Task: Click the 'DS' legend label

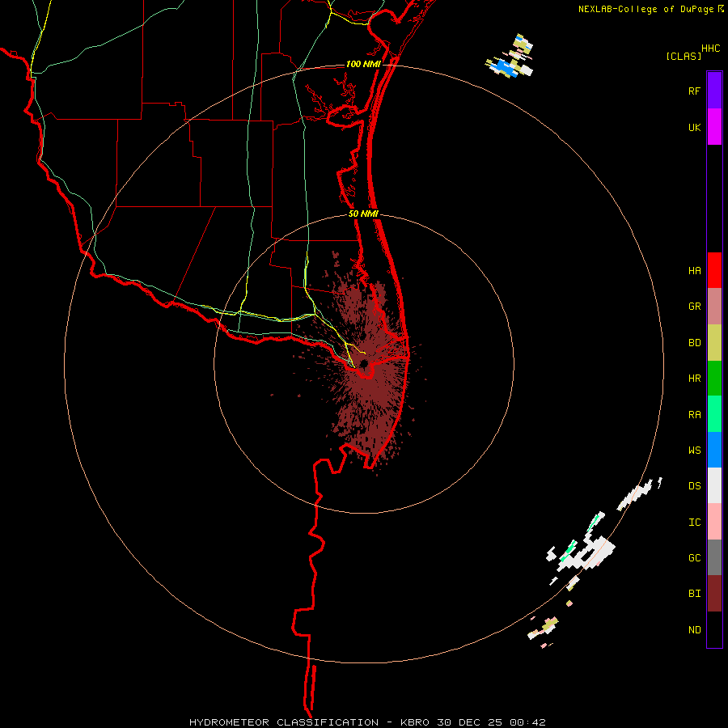Action: [694, 486]
